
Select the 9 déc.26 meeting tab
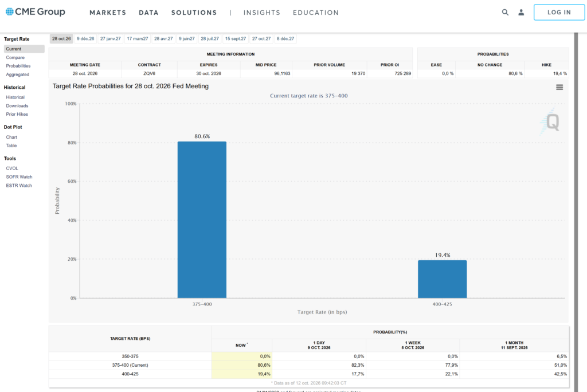tap(85, 39)
